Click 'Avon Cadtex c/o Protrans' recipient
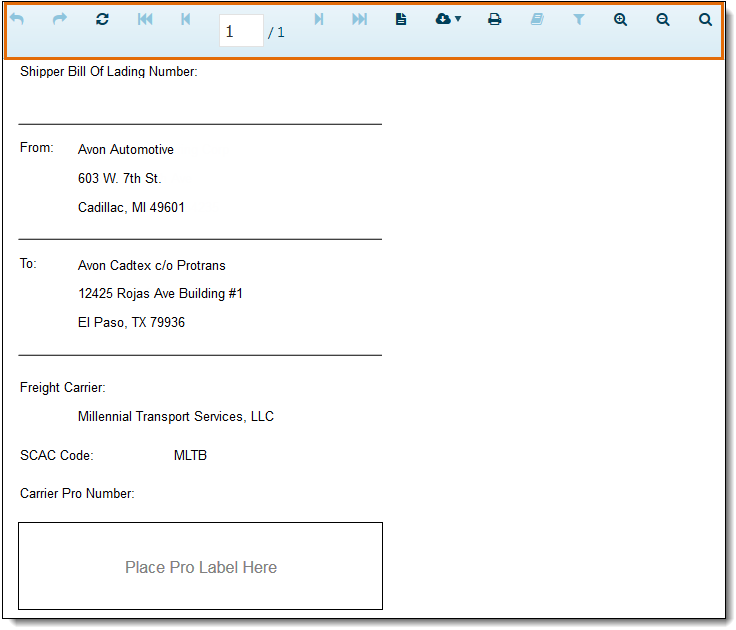The width and height of the screenshot is (736, 630). (x=152, y=265)
